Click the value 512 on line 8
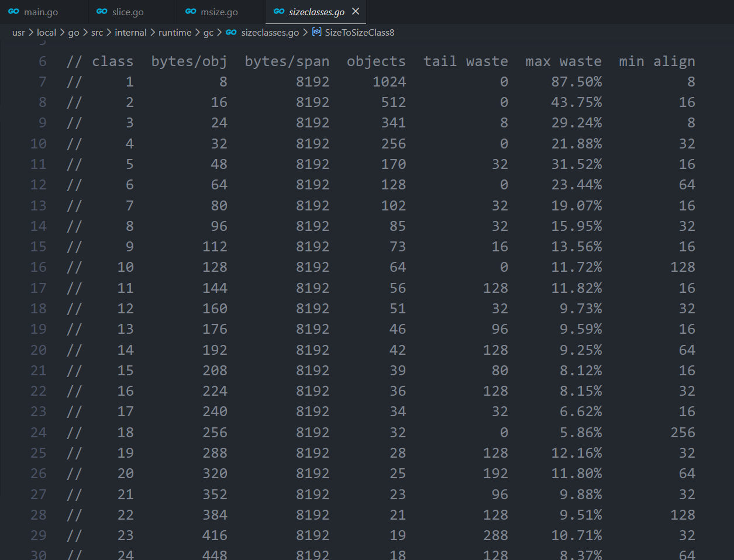 pos(393,102)
